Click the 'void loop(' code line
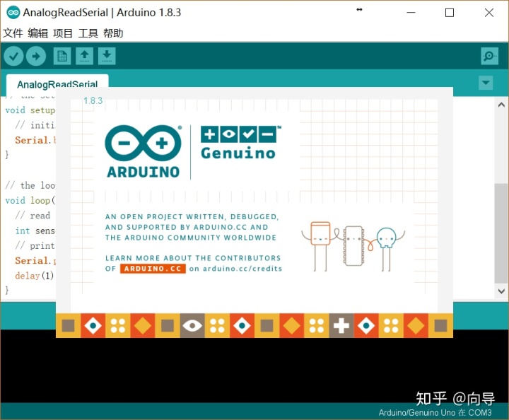Screen dimensions: 509x420 point(30,201)
